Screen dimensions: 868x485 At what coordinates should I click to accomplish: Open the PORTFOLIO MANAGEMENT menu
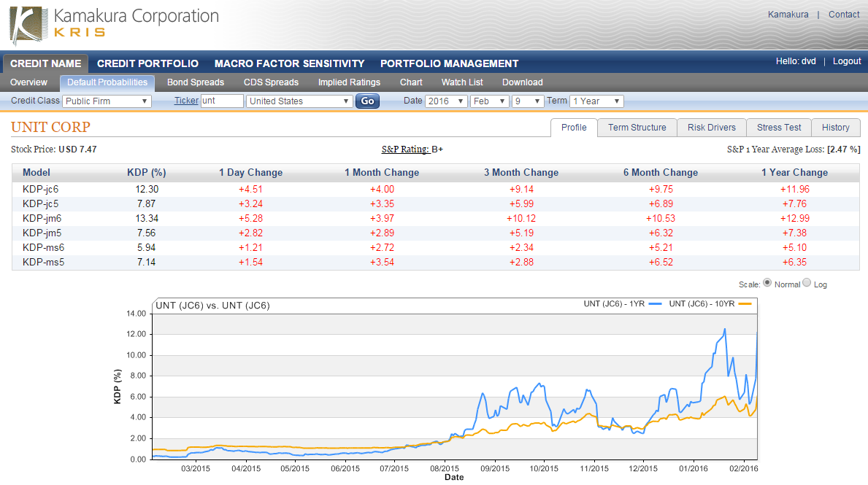(449, 63)
